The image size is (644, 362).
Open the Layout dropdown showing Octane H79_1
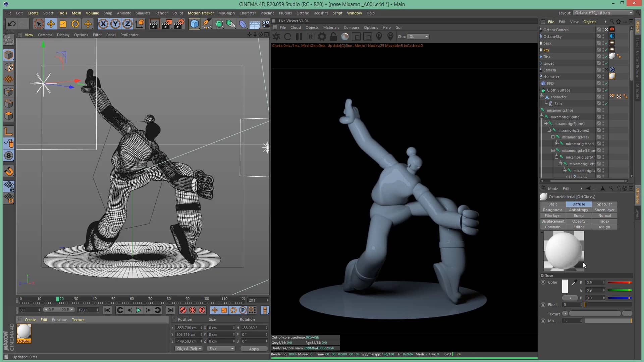(x=603, y=13)
